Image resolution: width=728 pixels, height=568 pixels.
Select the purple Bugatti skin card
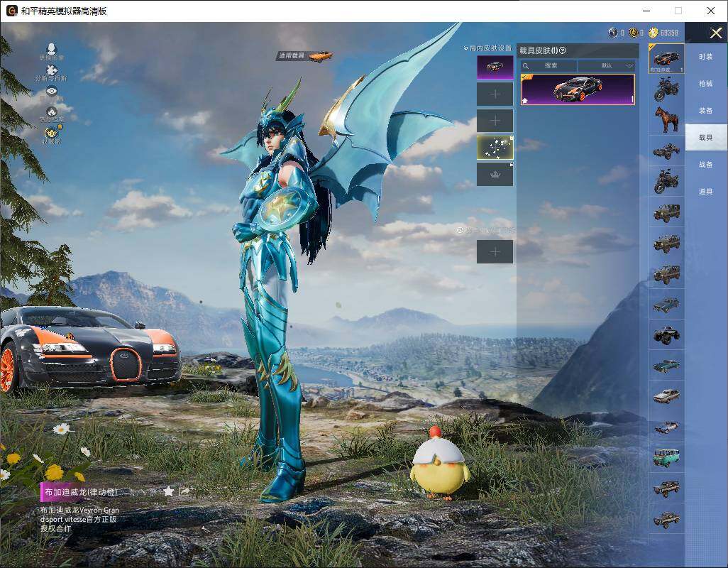[x=578, y=89]
